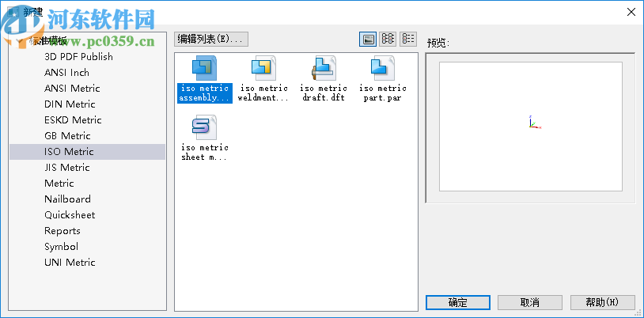
Task: Select ISO Metric template category
Action: click(x=87, y=152)
